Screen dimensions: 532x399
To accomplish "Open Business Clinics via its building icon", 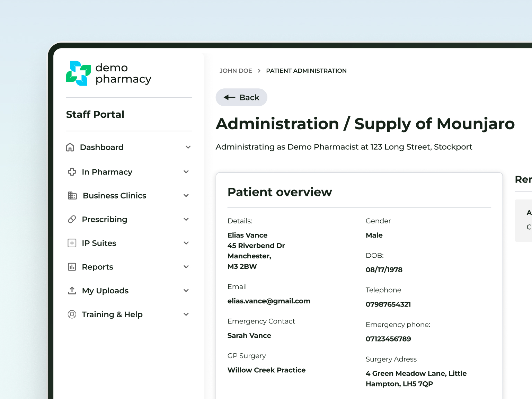I will (x=72, y=195).
